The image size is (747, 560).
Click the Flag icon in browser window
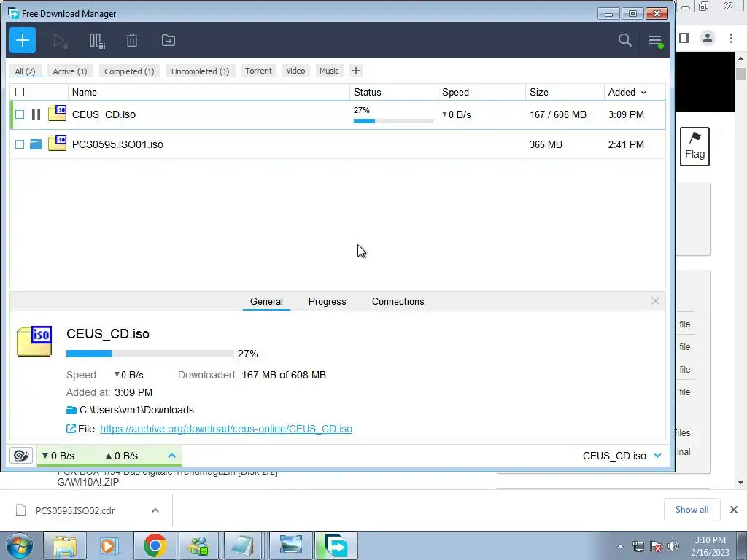coord(694,147)
